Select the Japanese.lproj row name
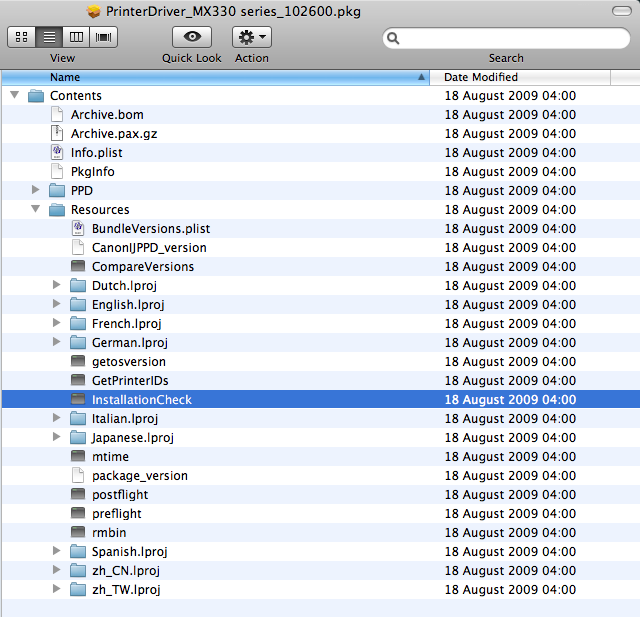This screenshot has width=640, height=617. 133,438
